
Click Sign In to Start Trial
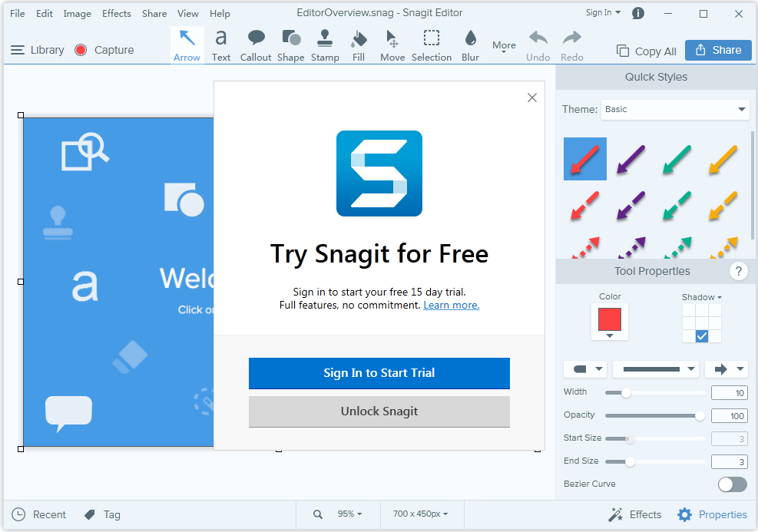coord(379,373)
